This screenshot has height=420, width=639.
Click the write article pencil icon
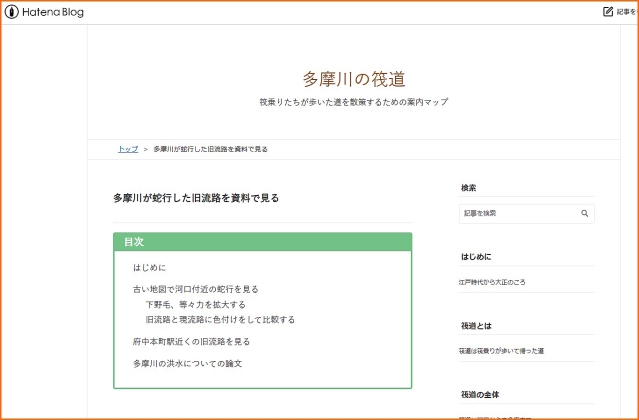coord(608,12)
